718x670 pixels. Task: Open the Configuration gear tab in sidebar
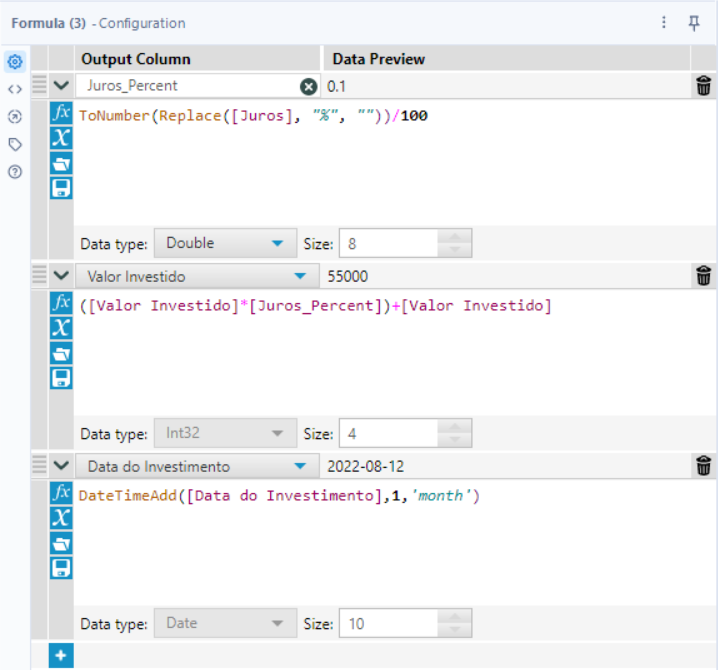click(15, 61)
